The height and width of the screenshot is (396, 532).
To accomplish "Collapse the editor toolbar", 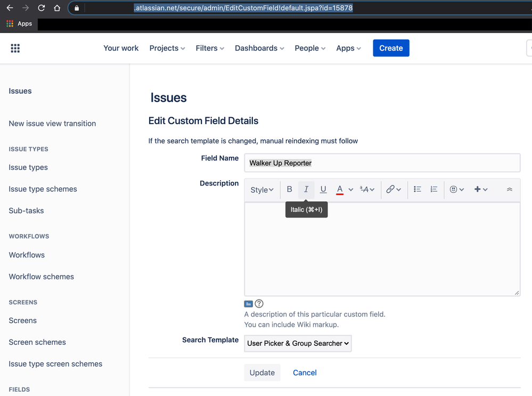I will 509,189.
